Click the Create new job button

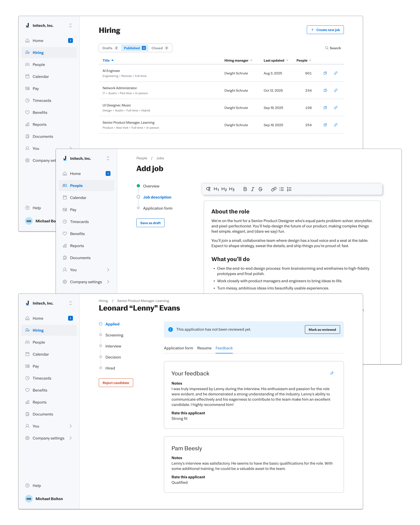coord(325,30)
